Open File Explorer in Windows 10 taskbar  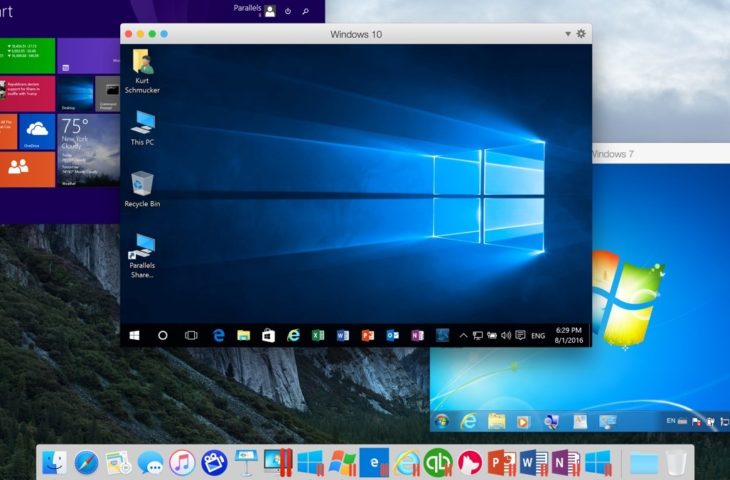coord(243,335)
